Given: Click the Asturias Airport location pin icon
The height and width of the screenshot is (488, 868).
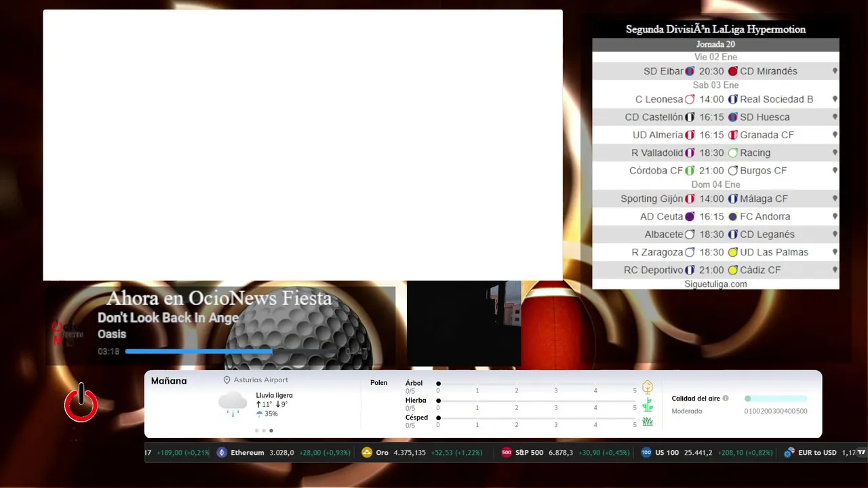Looking at the screenshot, I should 227,380.
